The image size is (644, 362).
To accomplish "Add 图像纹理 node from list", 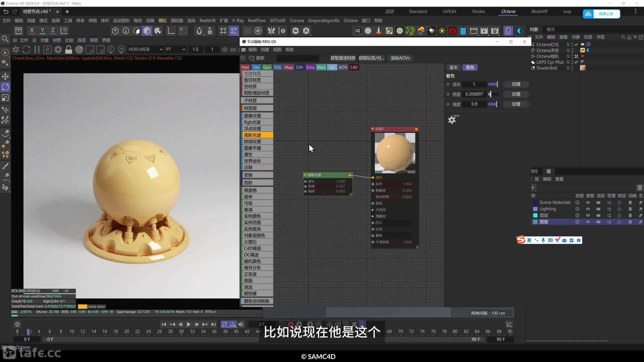I will coord(257,116).
